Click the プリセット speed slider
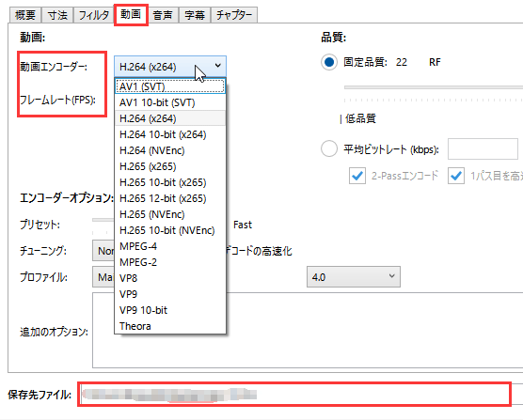 click(x=103, y=220)
